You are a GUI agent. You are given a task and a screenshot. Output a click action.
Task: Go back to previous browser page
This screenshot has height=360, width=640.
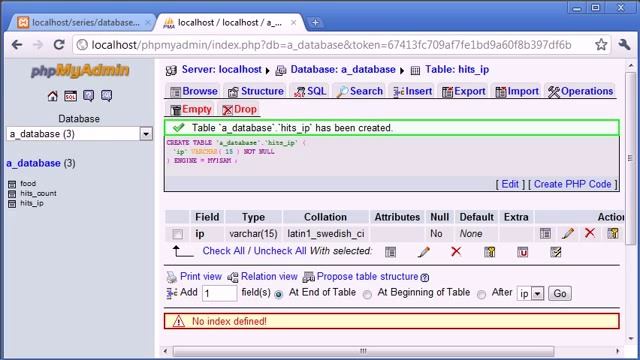pyautogui.click(x=17, y=44)
